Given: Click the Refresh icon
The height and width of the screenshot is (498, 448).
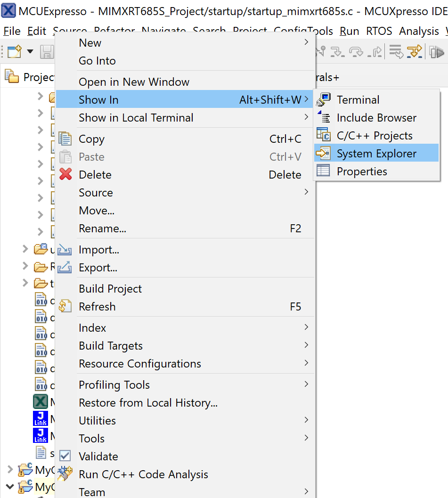Looking at the screenshot, I should click(65, 307).
